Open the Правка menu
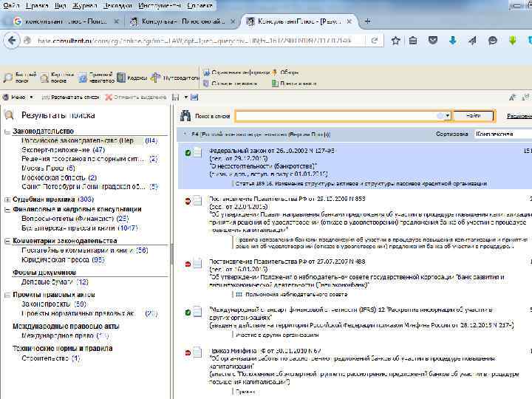 point(38,6)
